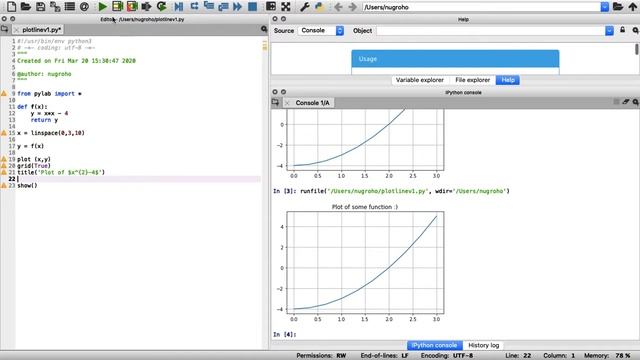Continue execution with the blue fast-forward icon

[x=238, y=7]
